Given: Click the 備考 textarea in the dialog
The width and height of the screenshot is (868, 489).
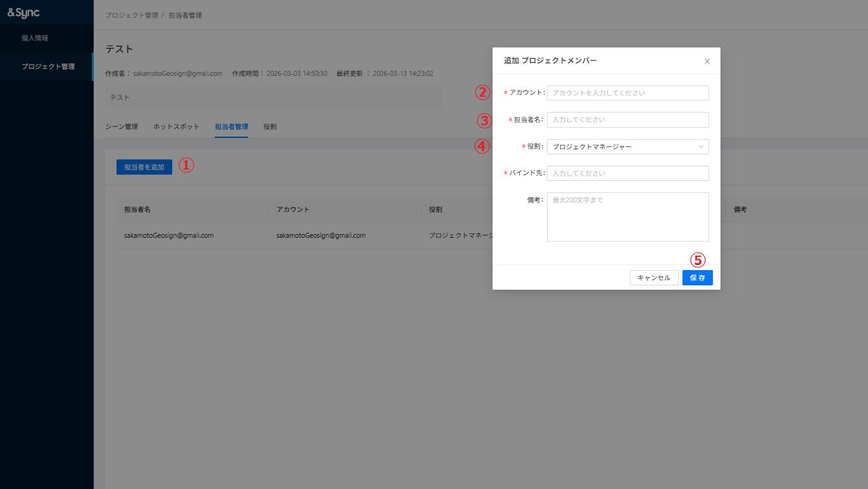Looking at the screenshot, I should coord(627,217).
